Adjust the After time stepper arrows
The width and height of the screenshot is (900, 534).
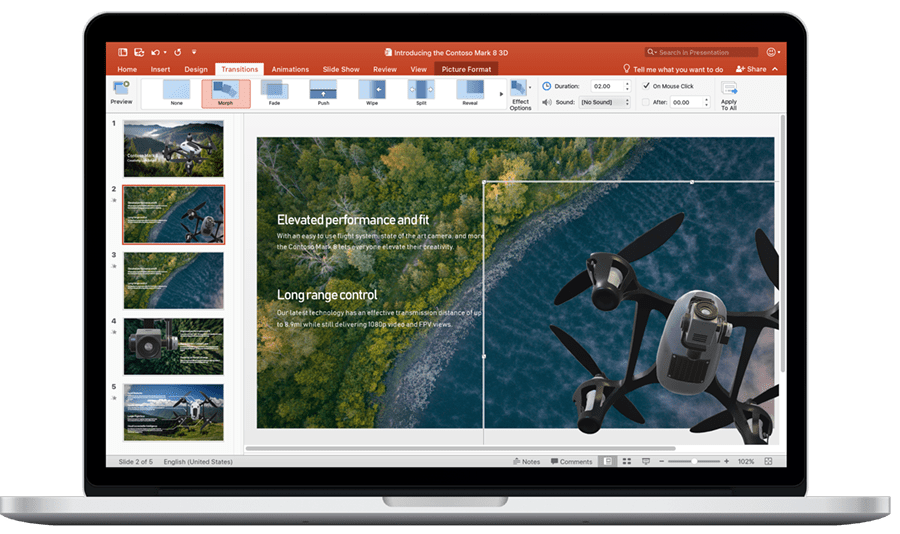point(707,102)
